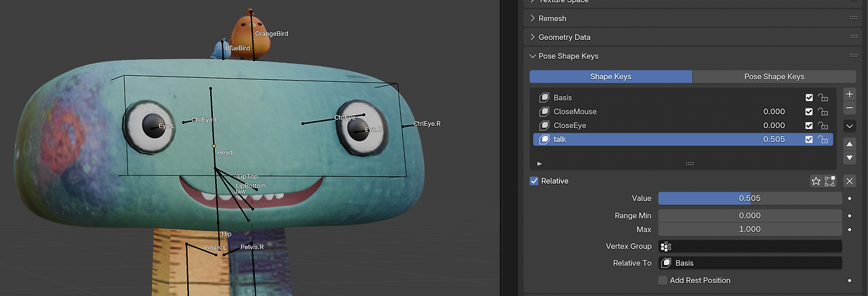
Task: Click the shape key Value slider
Action: click(749, 198)
